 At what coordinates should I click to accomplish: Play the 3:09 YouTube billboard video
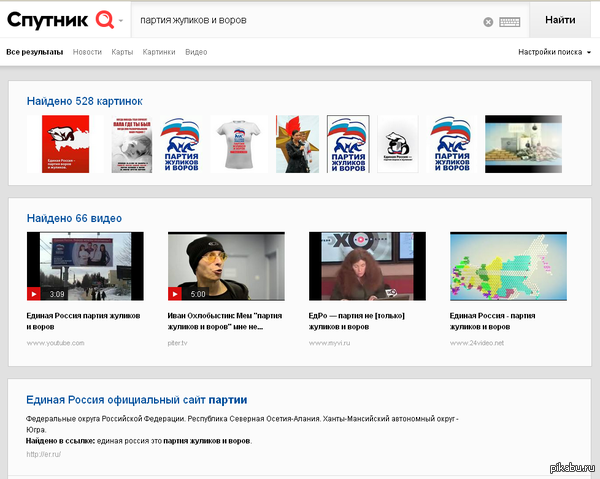point(85,267)
